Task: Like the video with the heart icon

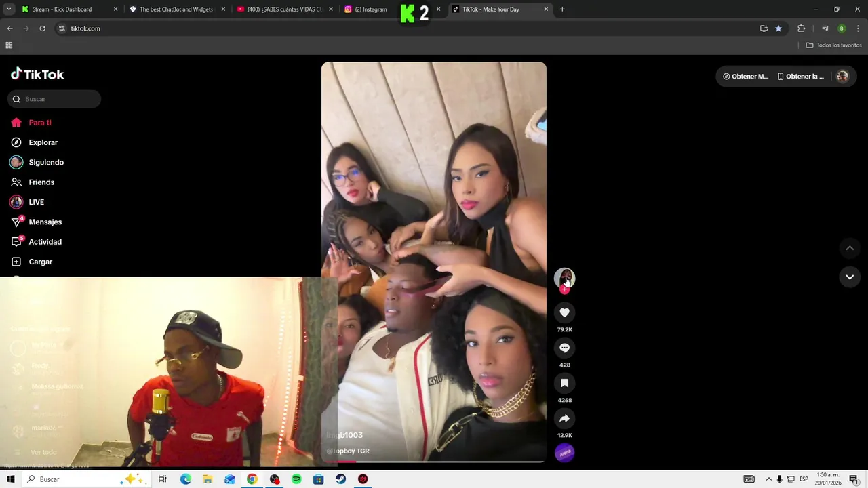Action: point(564,312)
